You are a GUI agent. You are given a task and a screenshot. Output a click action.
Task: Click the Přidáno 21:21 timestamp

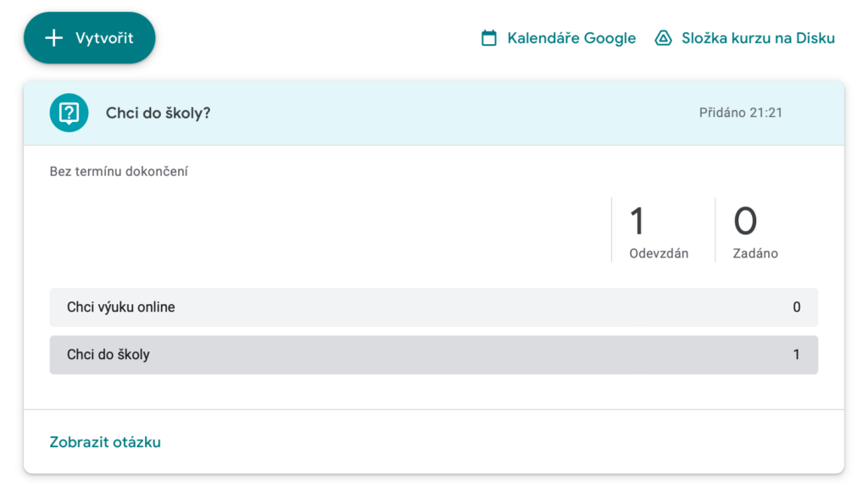[x=740, y=113]
